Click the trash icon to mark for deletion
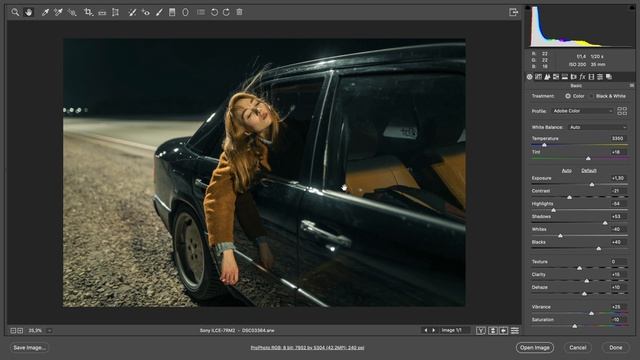Screen dimensions: 640x360 coord(240,12)
